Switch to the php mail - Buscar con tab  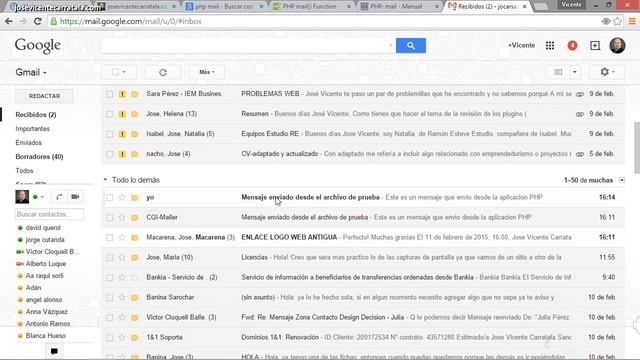pos(224,7)
